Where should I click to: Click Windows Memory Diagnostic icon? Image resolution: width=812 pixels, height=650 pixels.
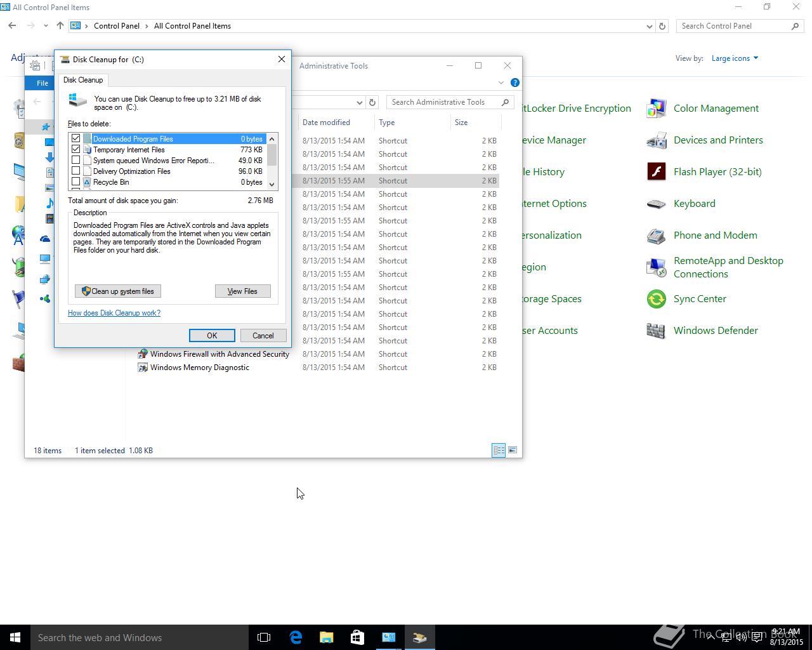[x=143, y=368]
